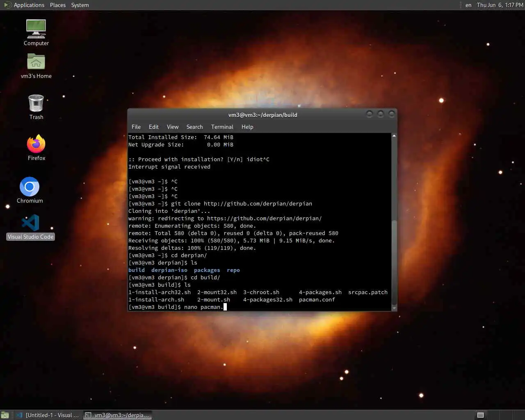Image resolution: width=525 pixels, height=420 pixels.
Task: Open the terminal View menu
Action: click(x=173, y=127)
